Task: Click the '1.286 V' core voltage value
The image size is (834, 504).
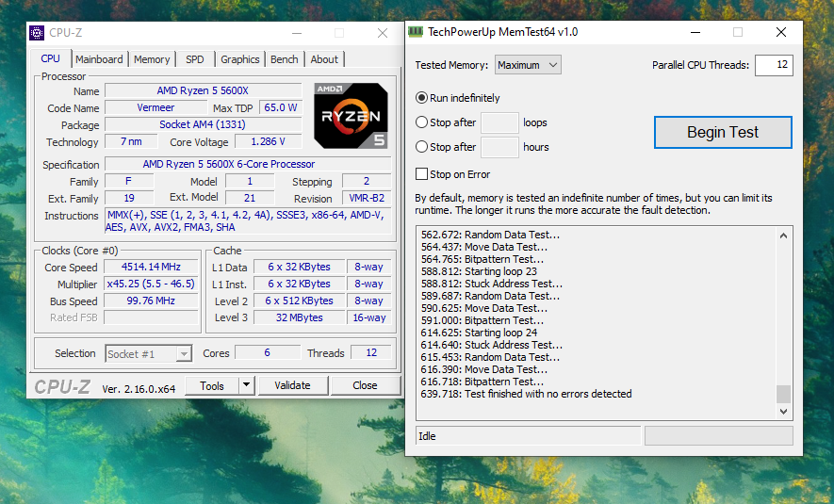Action: [268, 141]
